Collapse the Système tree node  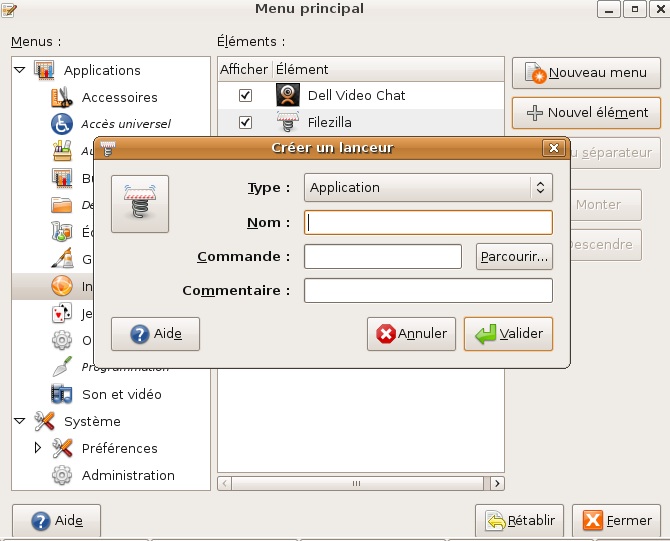(19, 421)
